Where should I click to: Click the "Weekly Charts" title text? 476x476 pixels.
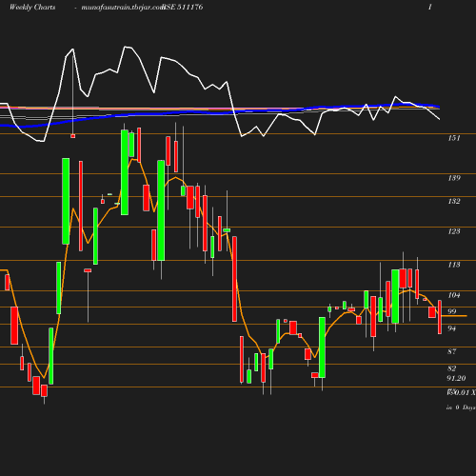click(32, 7)
